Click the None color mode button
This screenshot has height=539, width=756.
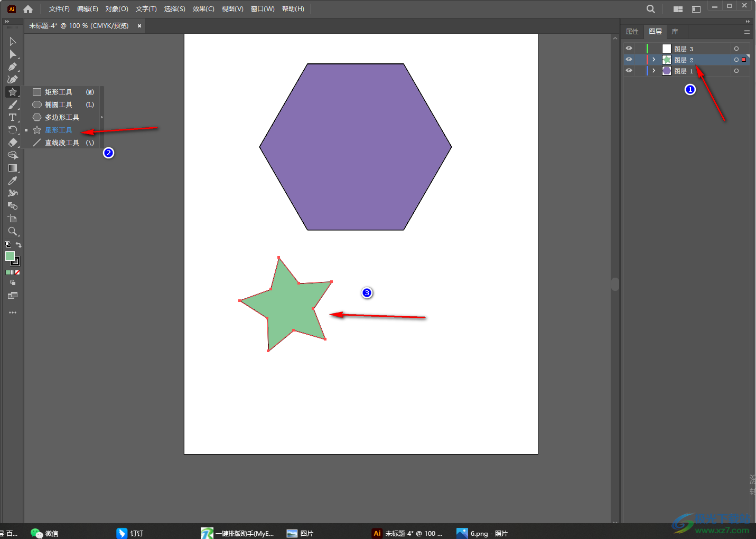[x=17, y=272]
